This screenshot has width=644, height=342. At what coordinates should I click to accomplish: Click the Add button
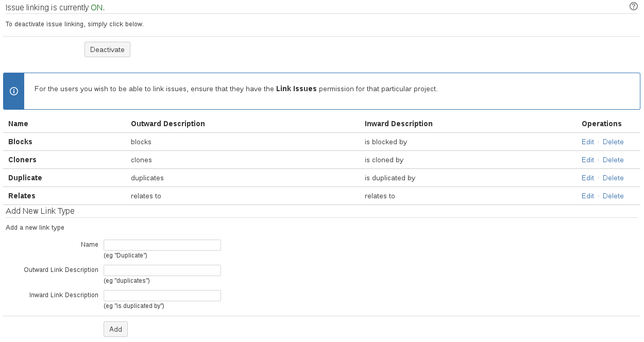point(115,329)
